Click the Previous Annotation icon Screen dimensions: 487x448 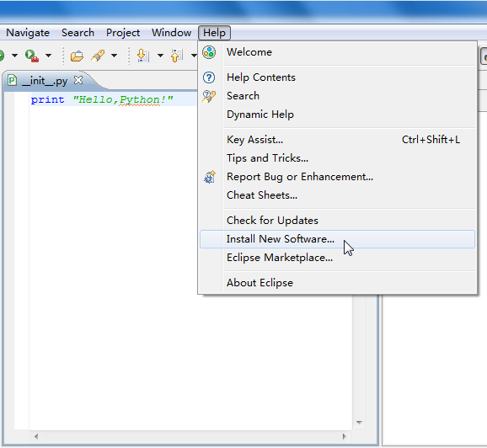coord(177,56)
